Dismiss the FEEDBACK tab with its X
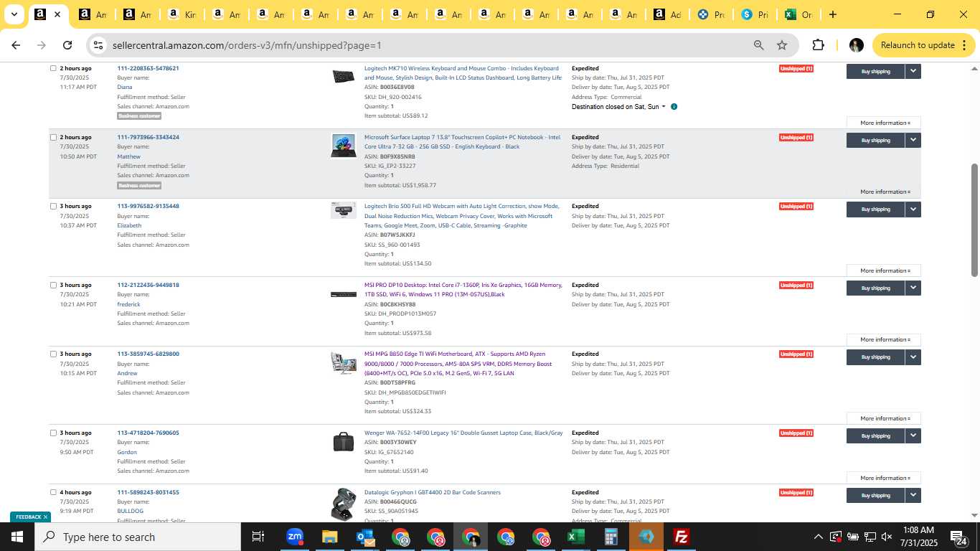This screenshot has height=551, width=980. (45, 517)
